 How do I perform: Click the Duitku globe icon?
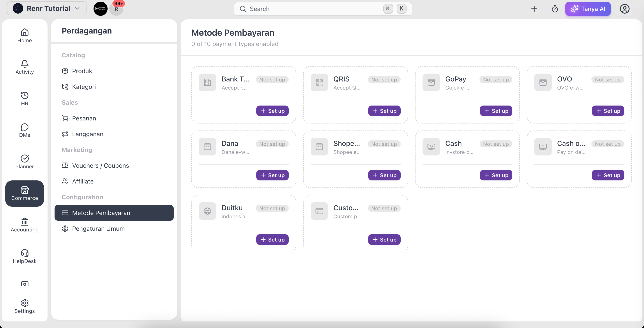tap(207, 211)
